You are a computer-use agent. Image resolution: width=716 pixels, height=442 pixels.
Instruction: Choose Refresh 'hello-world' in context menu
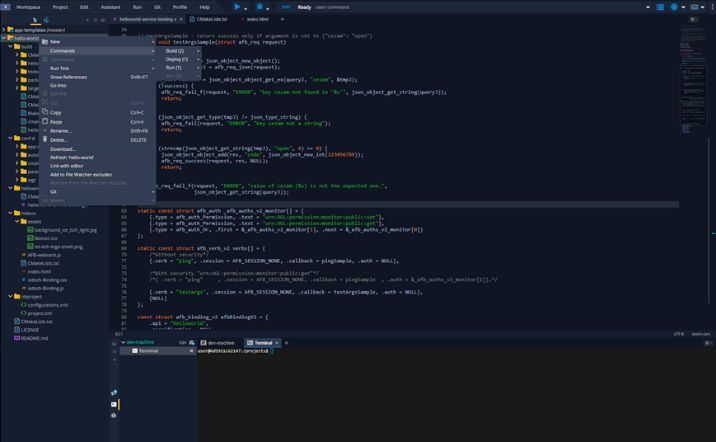98,157
